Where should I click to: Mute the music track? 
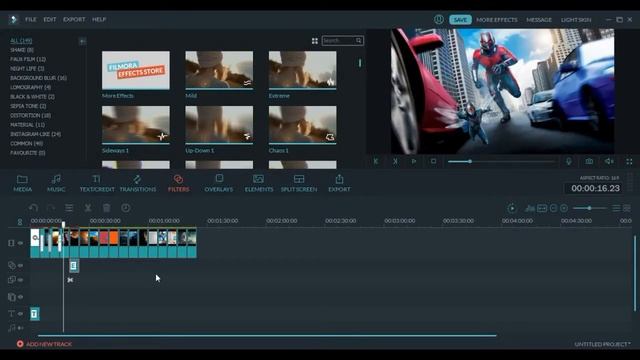tap(20, 328)
